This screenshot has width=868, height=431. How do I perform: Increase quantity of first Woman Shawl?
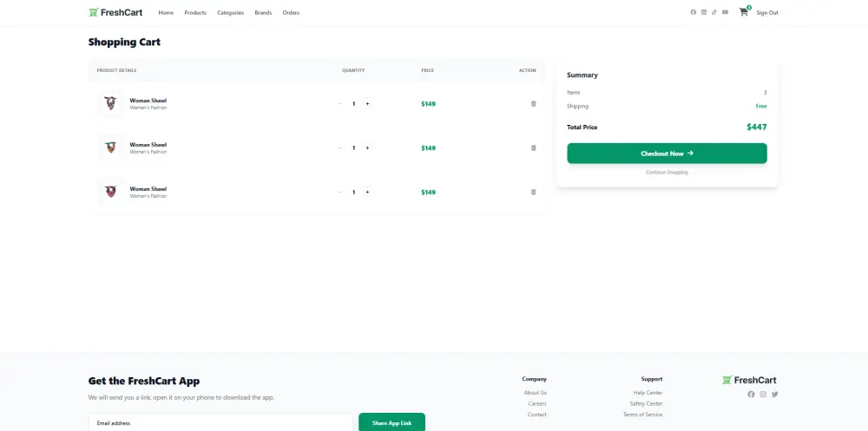click(367, 103)
